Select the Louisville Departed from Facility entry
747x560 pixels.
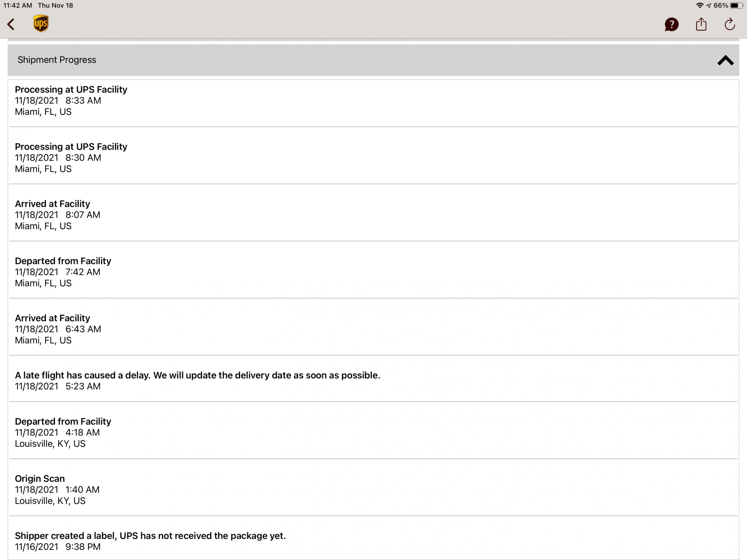point(63,432)
